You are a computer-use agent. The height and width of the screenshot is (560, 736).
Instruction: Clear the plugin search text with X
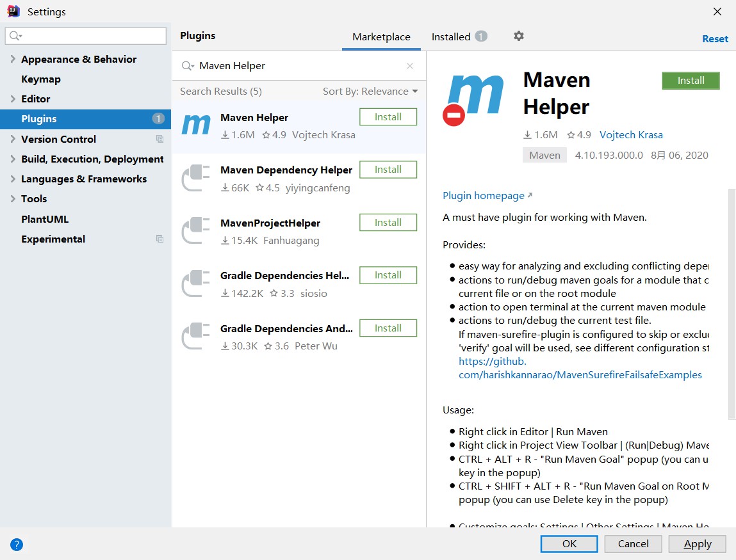coord(410,66)
